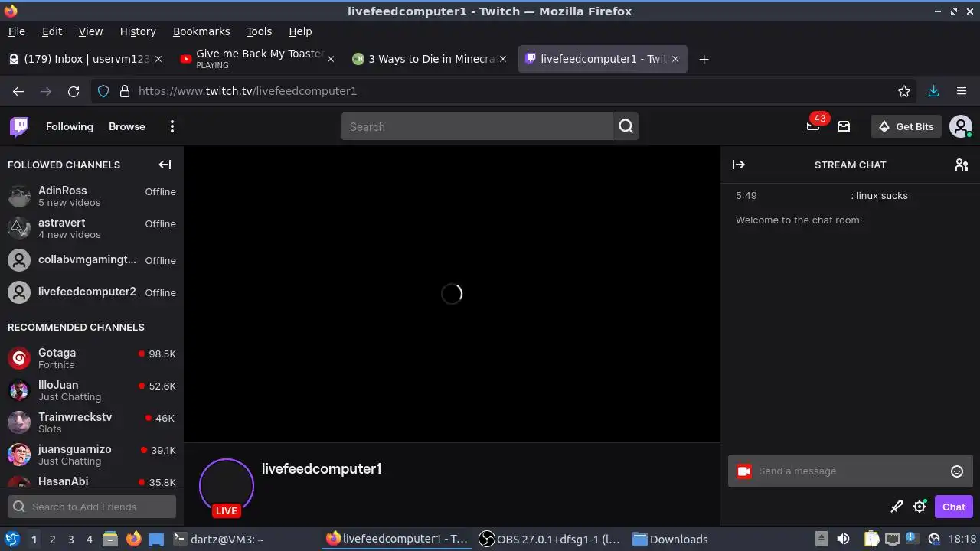
Task: Open the dartz@VM3 terminal taskbar item
Action: click(219, 540)
